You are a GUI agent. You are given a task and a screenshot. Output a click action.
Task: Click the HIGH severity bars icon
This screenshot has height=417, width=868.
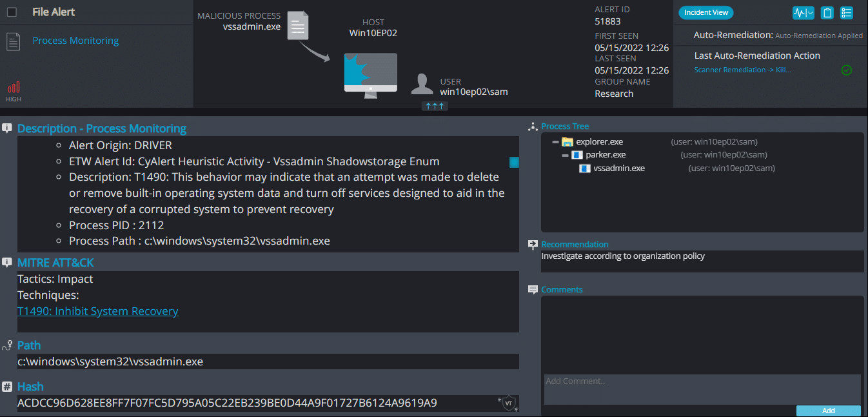pos(14,87)
